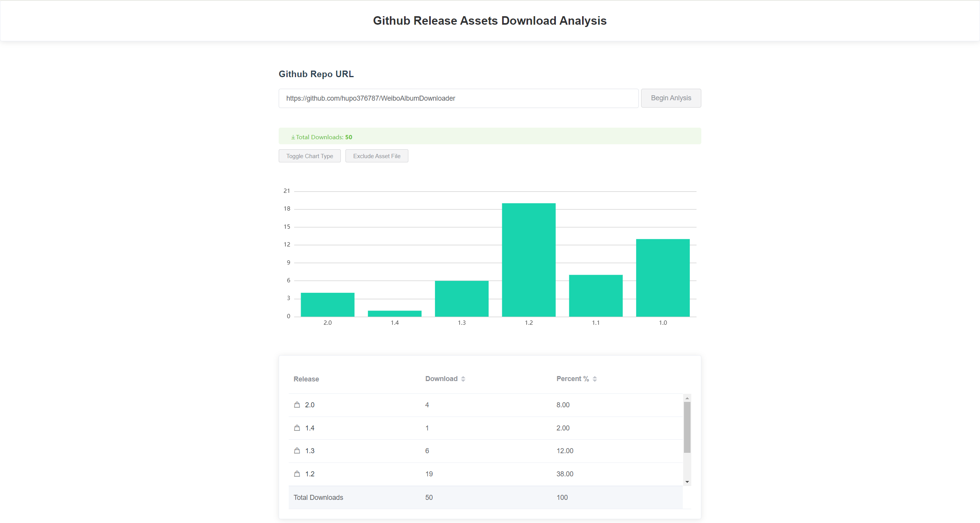Screen dimensions: 980x523
Task: Click release name 2.0 in the table
Action: [310, 405]
